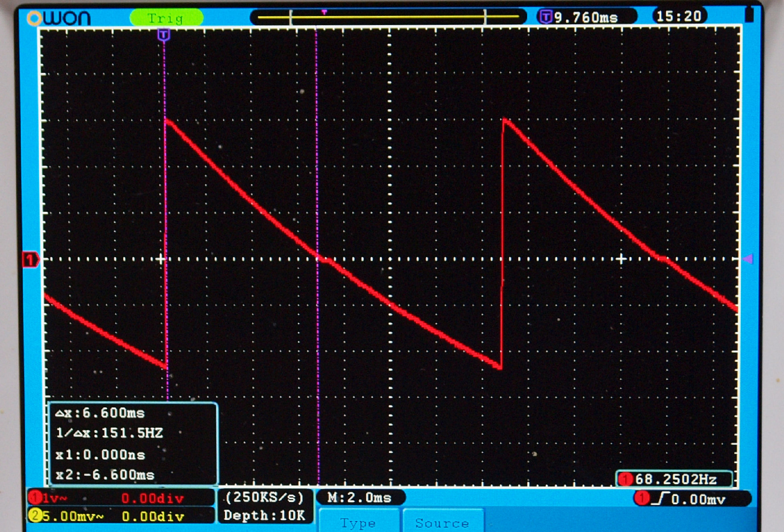
Task: Click the yellow channel 2 badge
Action: tap(35, 516)
